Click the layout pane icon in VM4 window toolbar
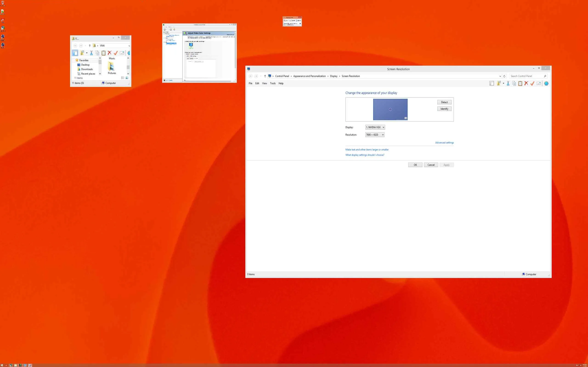Screen dimensions: 588x367 tap(75, 53)
